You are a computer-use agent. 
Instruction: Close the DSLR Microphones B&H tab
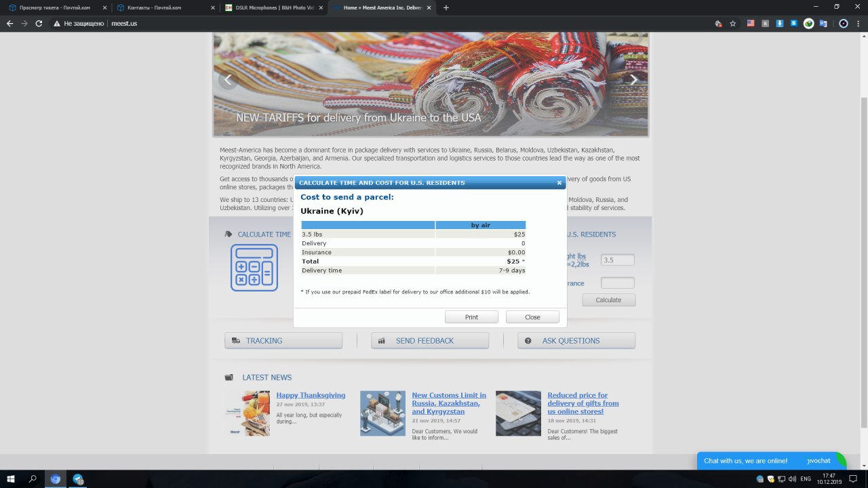point(321,7)
